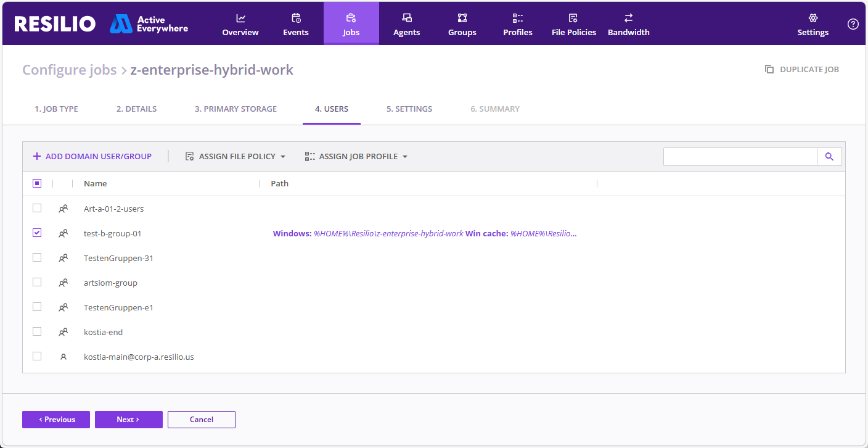Image resolution: width=868 pixels, height=448 pixels.
Task: Check the TestenGruppen-e1 checkbox
Action: (x=37, y=307)
